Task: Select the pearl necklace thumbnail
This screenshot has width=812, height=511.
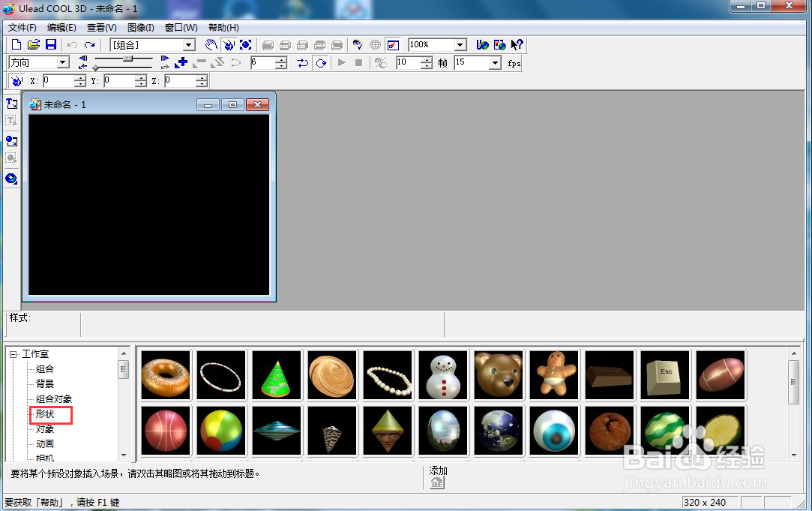Action: pos(388,375)
